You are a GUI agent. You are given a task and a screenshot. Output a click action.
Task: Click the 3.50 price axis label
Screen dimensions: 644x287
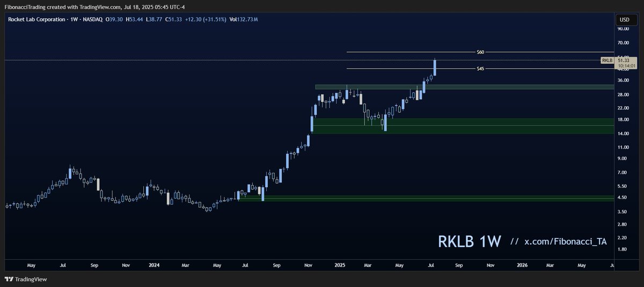622,211
